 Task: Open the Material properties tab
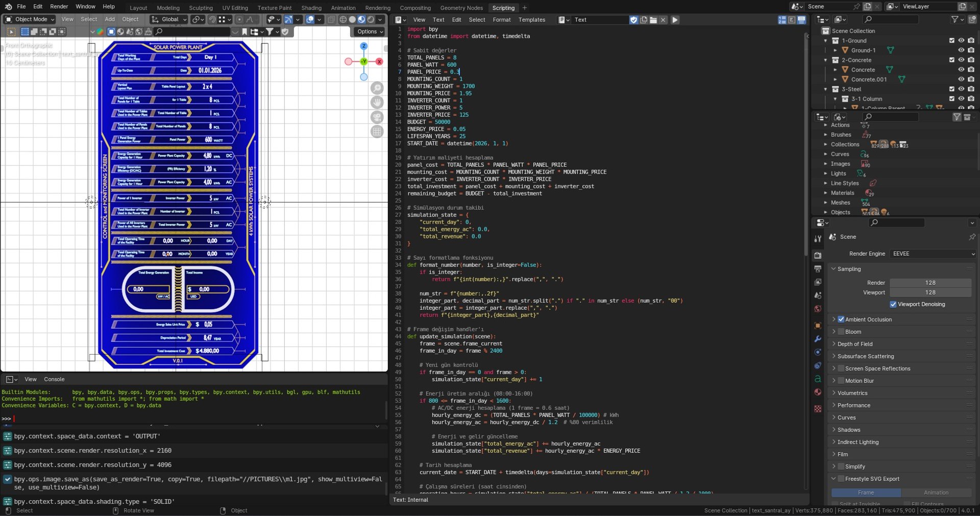[818, 392]
